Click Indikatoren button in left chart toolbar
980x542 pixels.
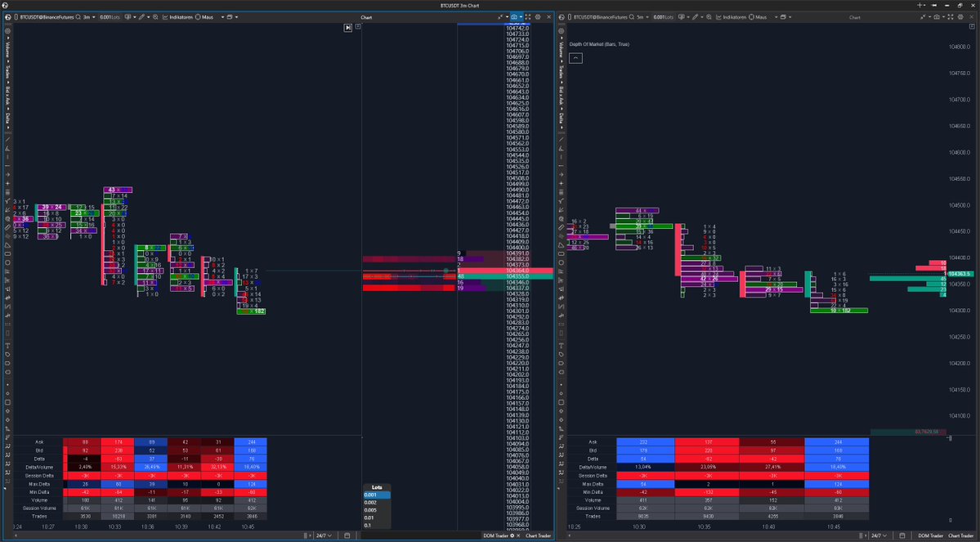[177, 17]
